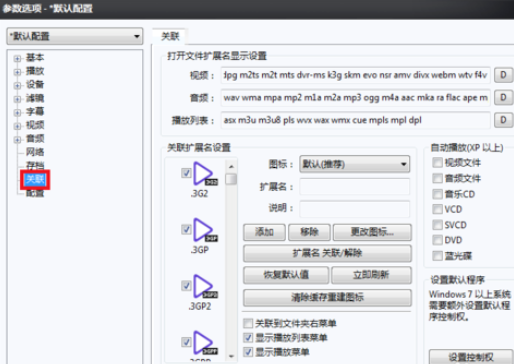
Task: Reset 音频 extensions with D button
Action: click(x=503, y=98)
